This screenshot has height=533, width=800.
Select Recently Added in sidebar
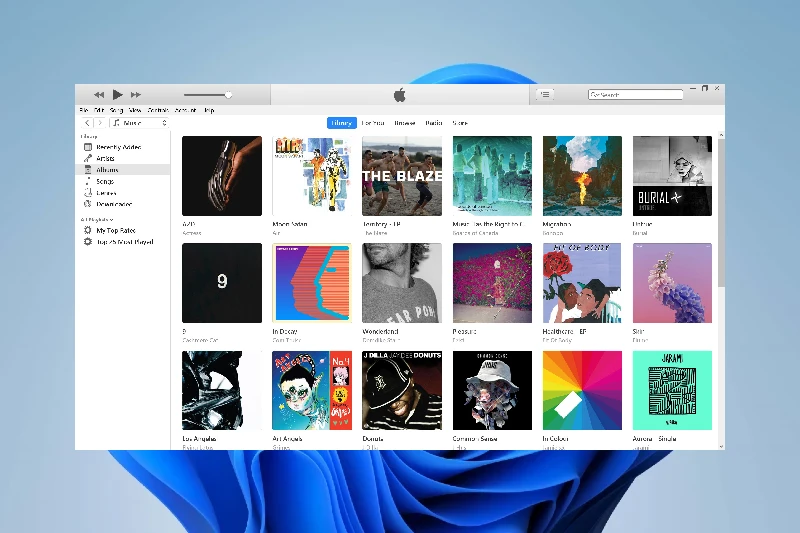pos(118,147)
